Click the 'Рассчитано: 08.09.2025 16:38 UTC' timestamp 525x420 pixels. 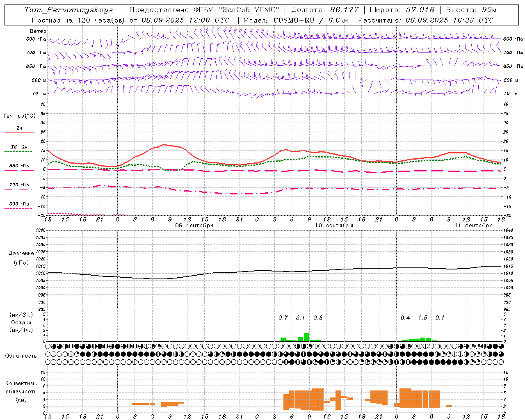click(426, 20)
